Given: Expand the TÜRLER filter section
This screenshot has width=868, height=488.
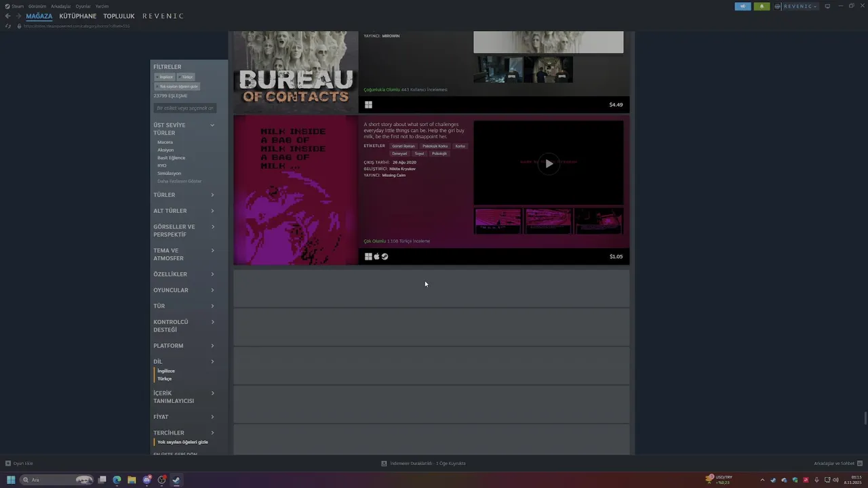Looking at the screenshot, I should point(184,195).
